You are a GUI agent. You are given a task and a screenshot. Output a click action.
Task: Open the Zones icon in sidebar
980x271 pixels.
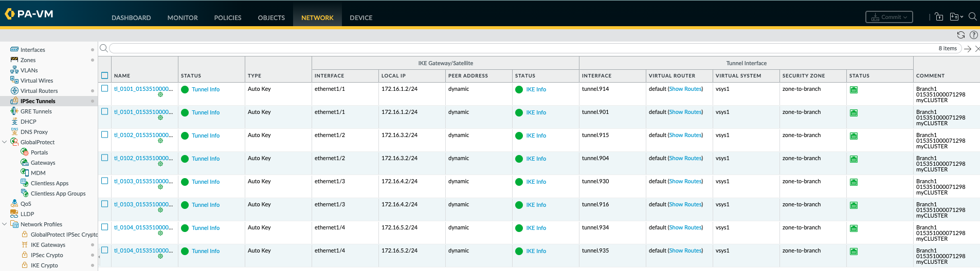coord(14,60)
